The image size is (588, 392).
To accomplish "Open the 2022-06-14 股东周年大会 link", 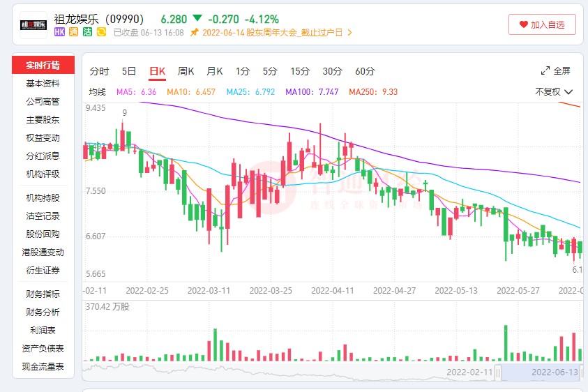I will [x=272, y=33].
